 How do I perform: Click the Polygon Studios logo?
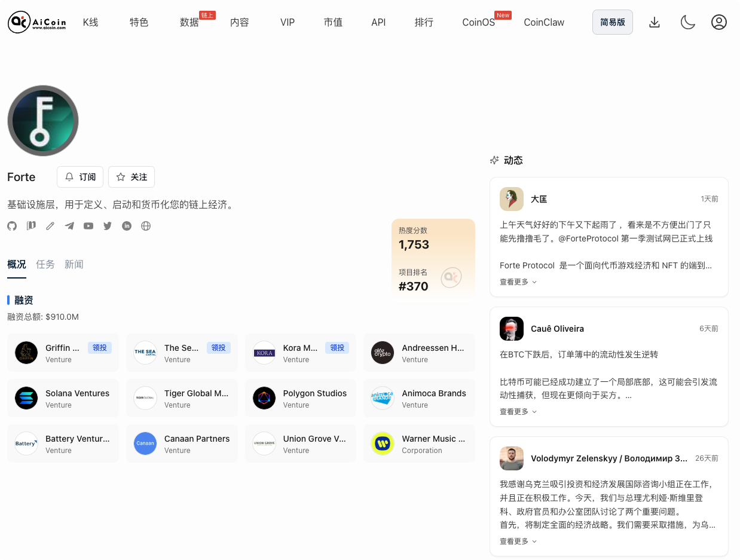click(264, 398)
